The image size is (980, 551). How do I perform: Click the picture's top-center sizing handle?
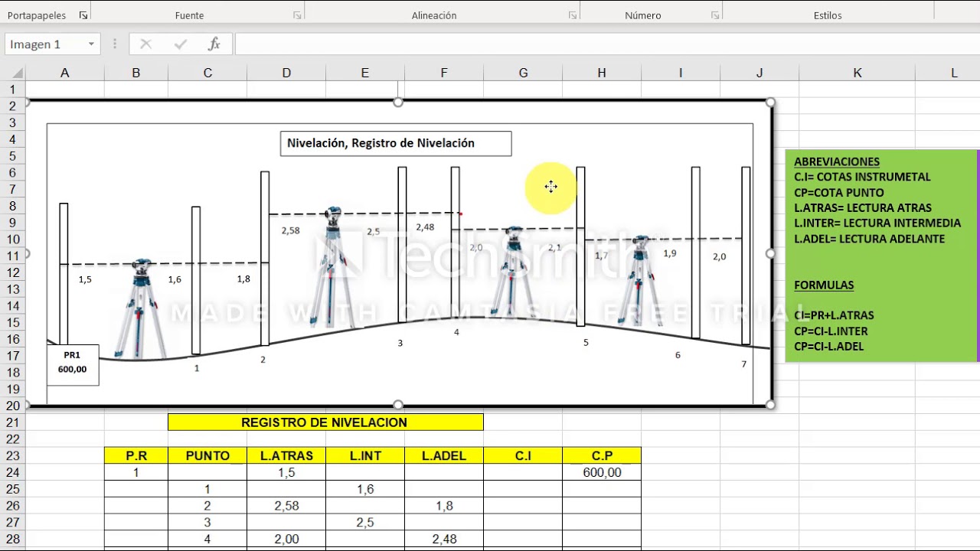coord(398,102)
